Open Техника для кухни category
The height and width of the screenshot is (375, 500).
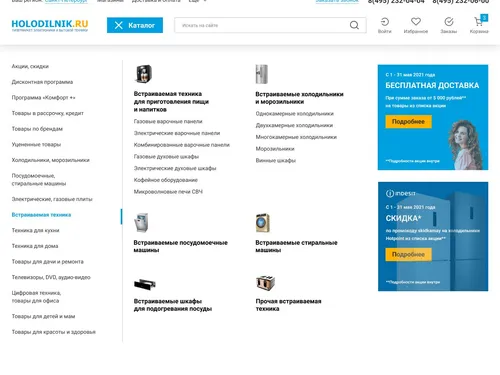[35, 230]
